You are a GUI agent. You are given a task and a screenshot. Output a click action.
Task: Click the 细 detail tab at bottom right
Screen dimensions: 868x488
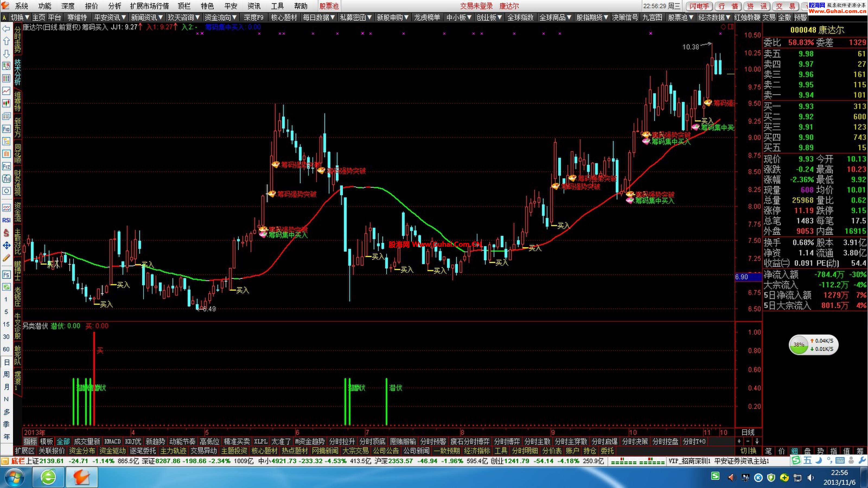click(794, 451)
